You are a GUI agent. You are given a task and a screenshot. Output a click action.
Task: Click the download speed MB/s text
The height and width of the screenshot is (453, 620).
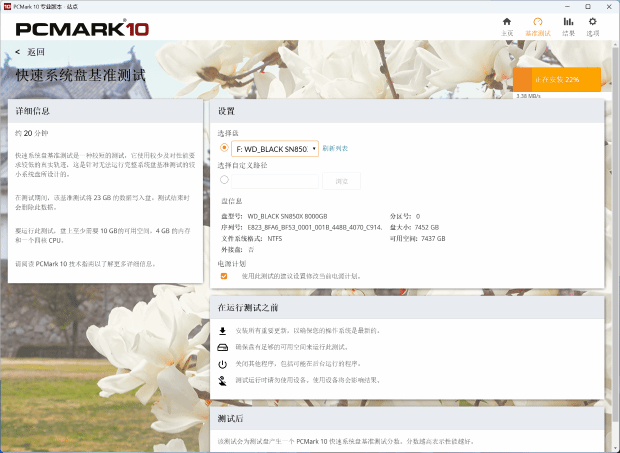click(528, 96)
